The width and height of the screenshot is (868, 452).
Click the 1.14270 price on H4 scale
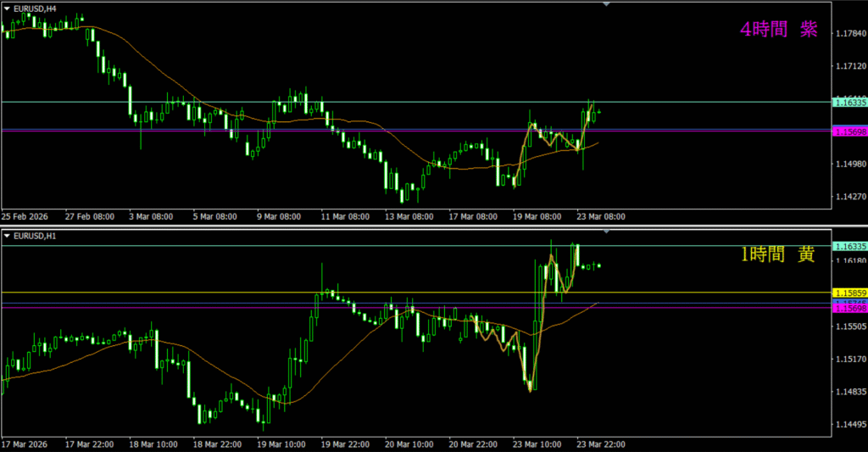click(849, 195)
